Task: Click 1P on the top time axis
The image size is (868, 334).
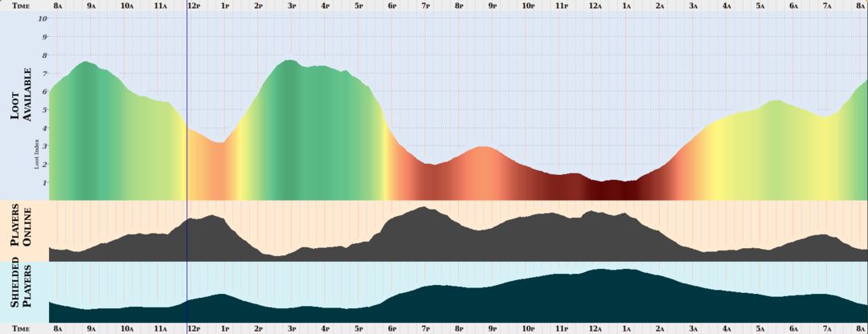Action: 225,6
